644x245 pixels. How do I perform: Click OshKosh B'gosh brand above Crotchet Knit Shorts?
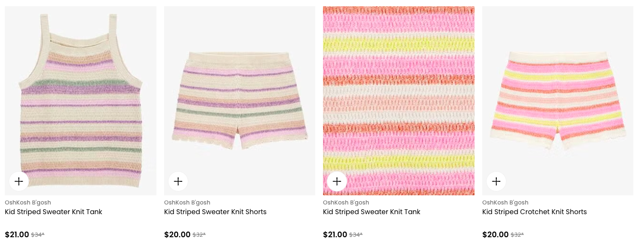coord(505,203)
